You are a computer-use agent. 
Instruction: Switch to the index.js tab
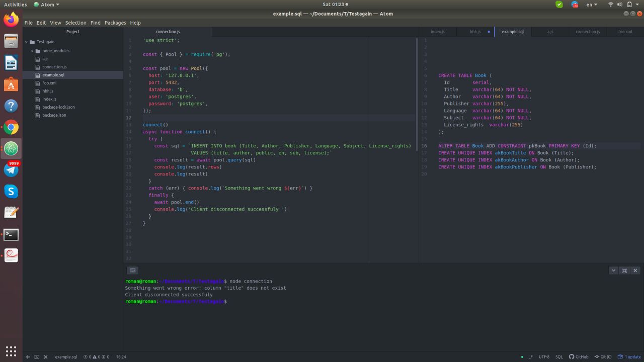click(437, 32)
